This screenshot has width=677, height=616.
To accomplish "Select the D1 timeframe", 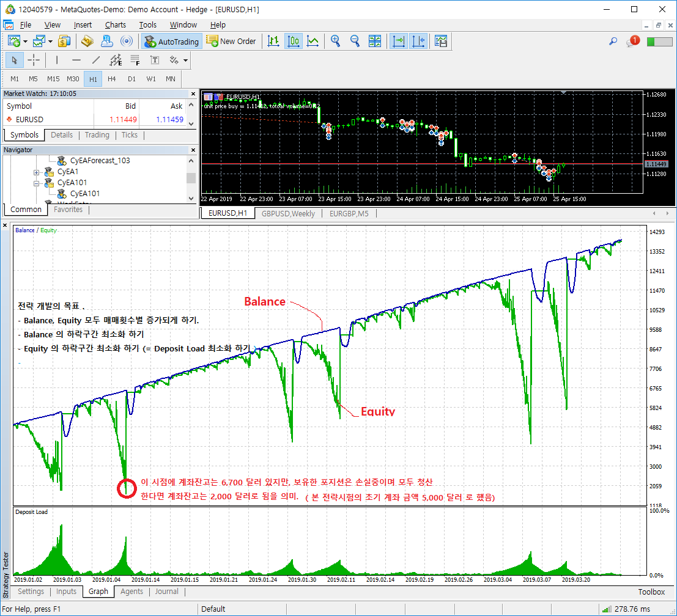I will (131, 79).
